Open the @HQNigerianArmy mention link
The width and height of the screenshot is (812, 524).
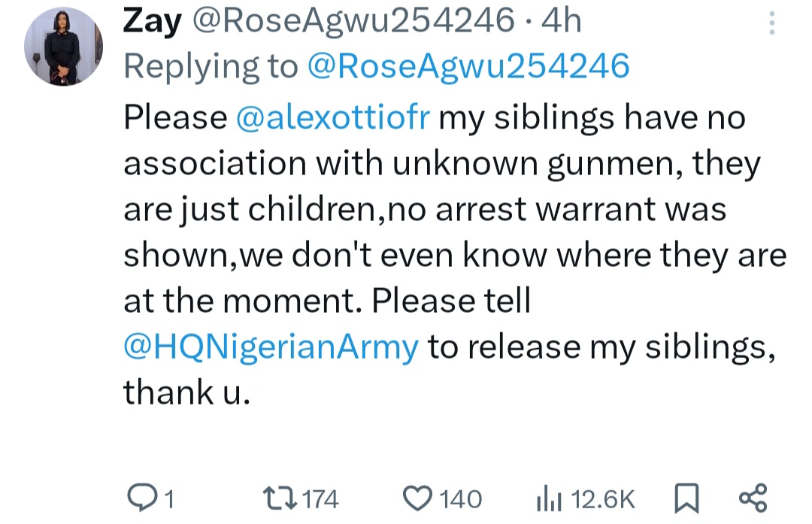pyautogui.click(x=271, y=347)
